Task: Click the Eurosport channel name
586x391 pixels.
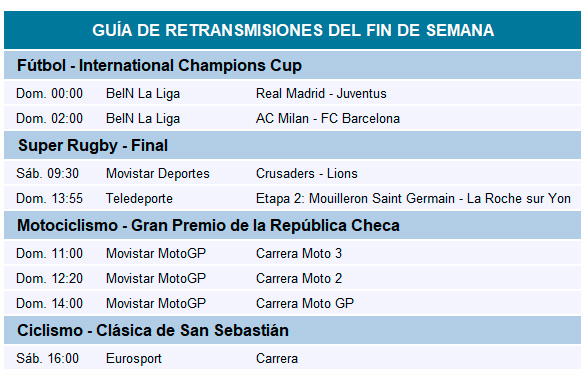Action: [134, 358]
